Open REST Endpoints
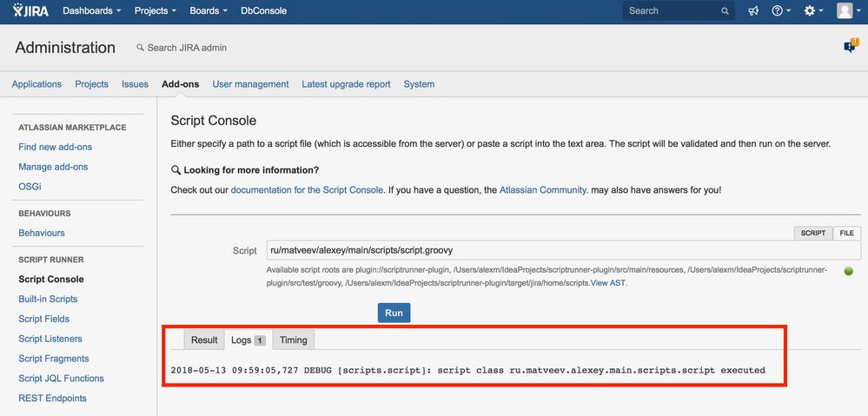The height and width of the screenshot is (416, 868). click(53, 399)
